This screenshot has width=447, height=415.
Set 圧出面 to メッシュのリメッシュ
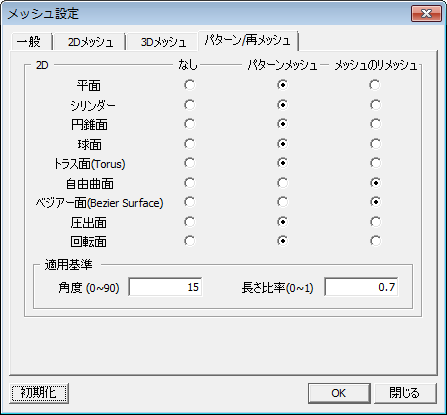click(375, 222)
